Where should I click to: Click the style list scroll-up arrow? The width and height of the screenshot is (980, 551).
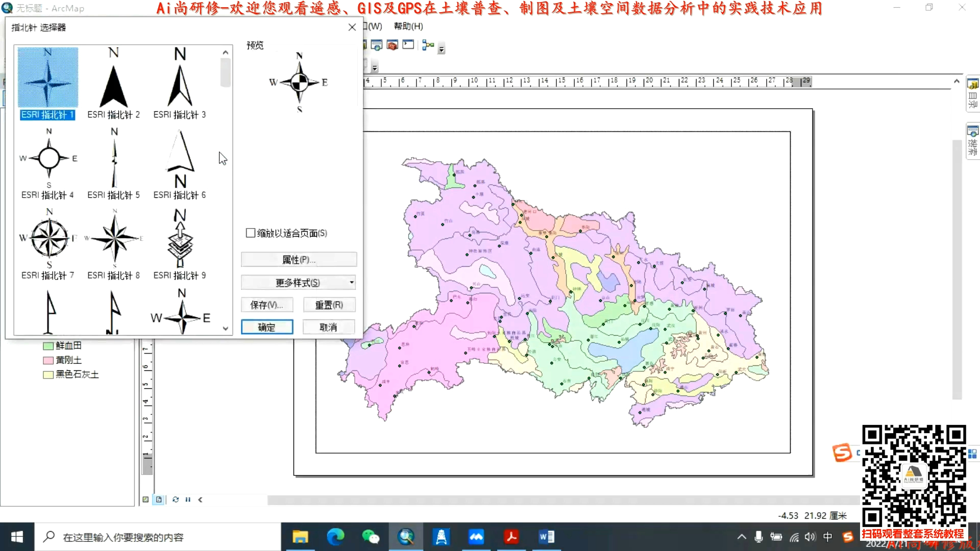click(225, 52)
